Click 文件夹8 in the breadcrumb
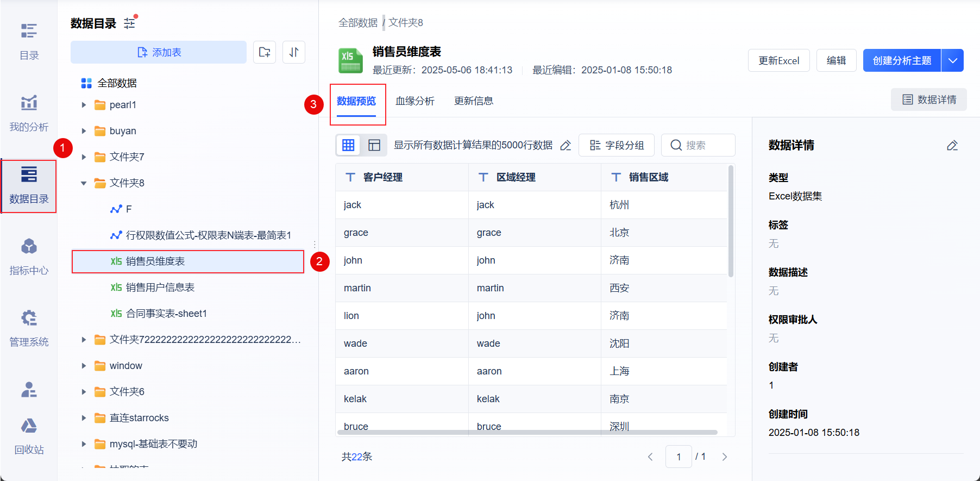This screenshot has height=481, width=980. coord(406,23)
